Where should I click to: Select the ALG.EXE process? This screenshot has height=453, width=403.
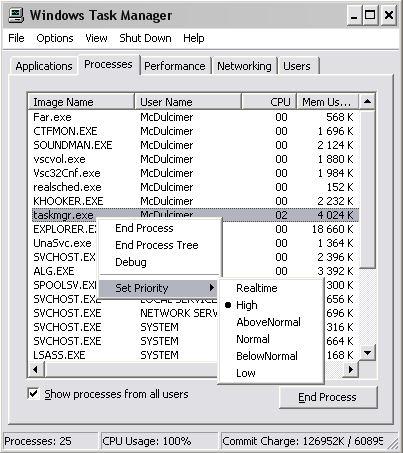(x=54, y=271)
